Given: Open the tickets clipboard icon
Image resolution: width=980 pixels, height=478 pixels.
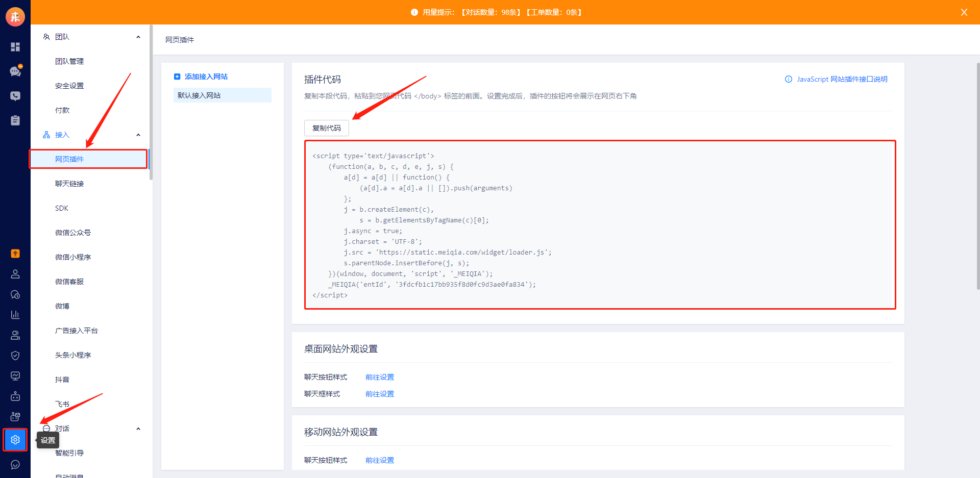Looking at the screenshot, I should click(15, 120).
